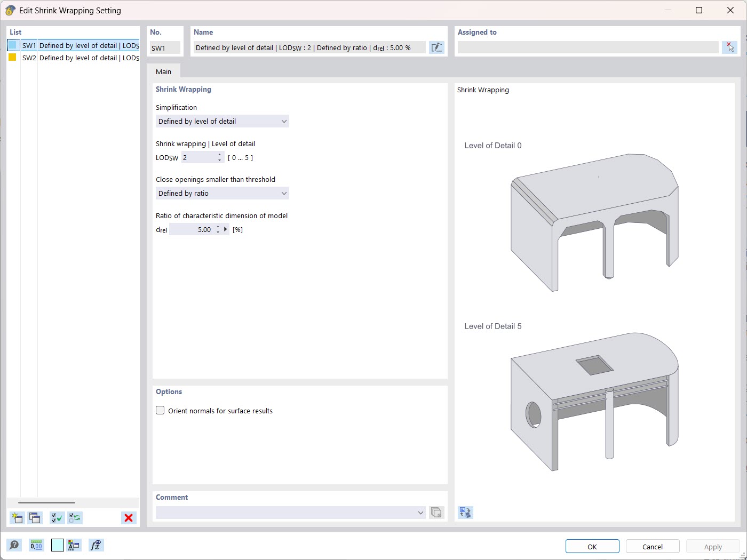The height and width of the screenshot is (560, 747).
Task: Copy the selected shrink wrapping setting
Action: tap(35, 517)
